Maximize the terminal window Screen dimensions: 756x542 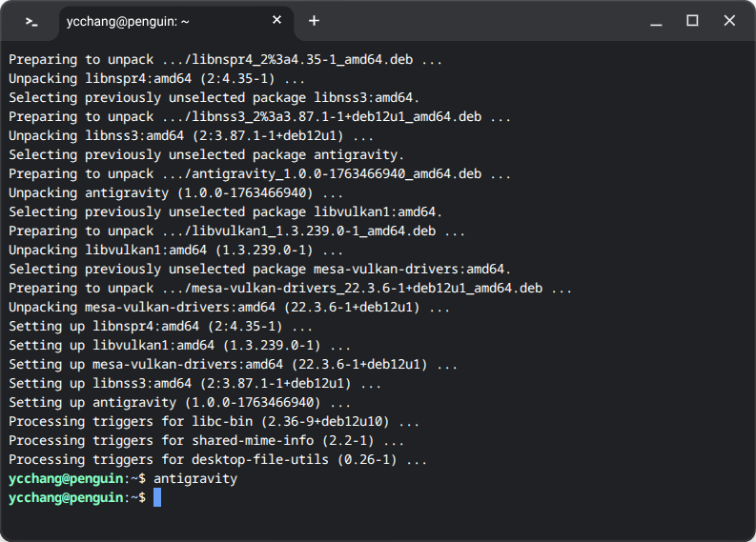pos(692,21)
